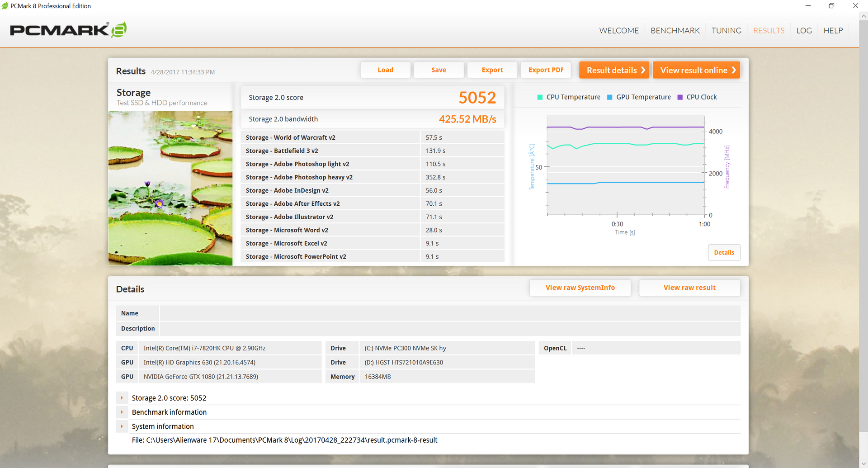The width and height of the screenshot is (868, 468).
Task: Click the Storage - Microsoft Word v2 row
Action: click(x=373, y=230)
